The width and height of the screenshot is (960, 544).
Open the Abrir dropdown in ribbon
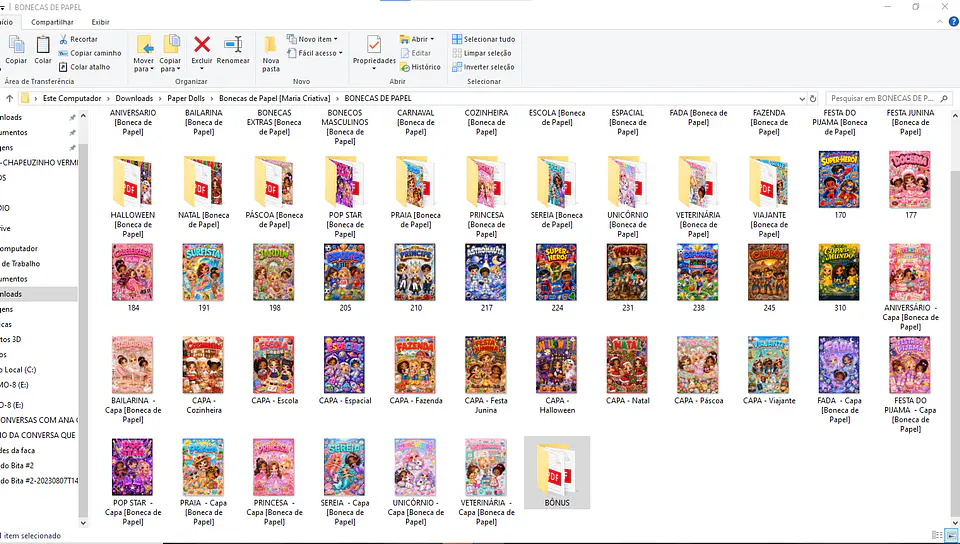tap(417, 39)
